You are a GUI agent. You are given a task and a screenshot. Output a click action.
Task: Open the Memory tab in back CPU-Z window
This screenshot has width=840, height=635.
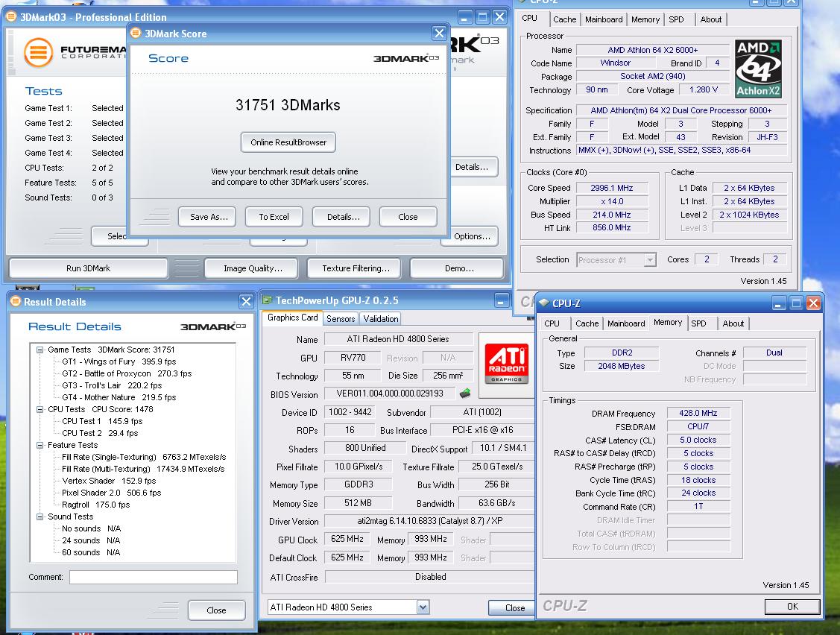tap(645, 19)
